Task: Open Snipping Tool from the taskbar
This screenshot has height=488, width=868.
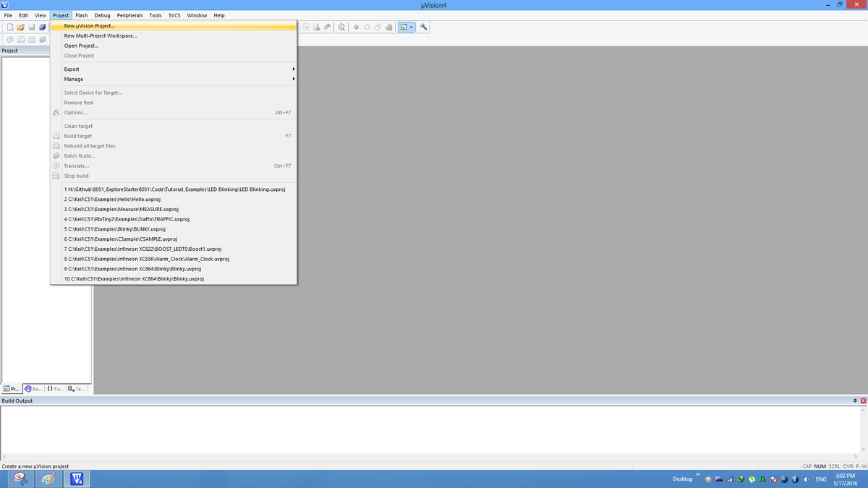Action: click(x=20, y=479)
